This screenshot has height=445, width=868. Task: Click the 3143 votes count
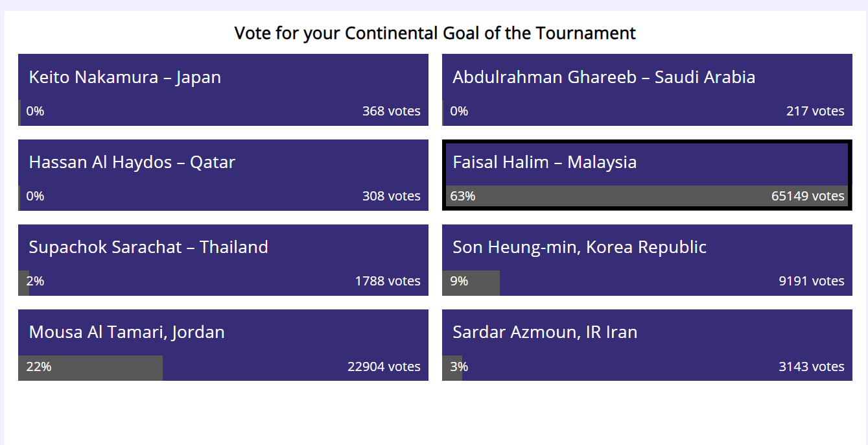click(812, 367)
